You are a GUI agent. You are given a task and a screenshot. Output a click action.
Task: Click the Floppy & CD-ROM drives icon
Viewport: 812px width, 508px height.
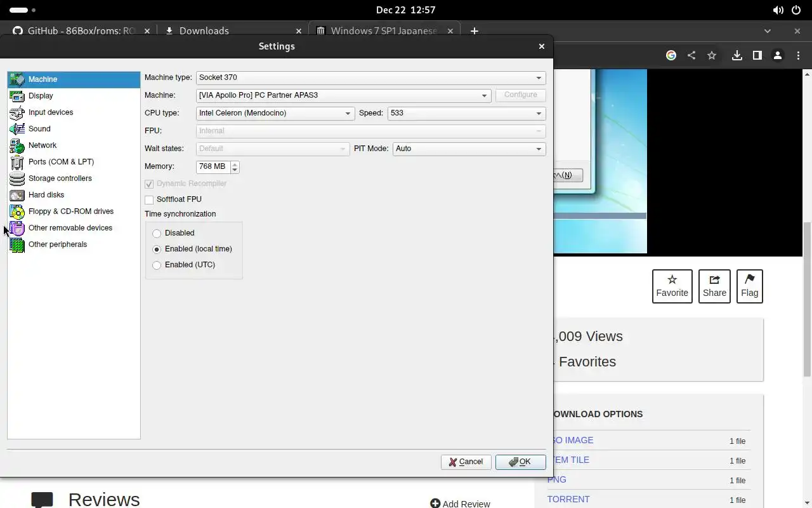pos(17,211)
